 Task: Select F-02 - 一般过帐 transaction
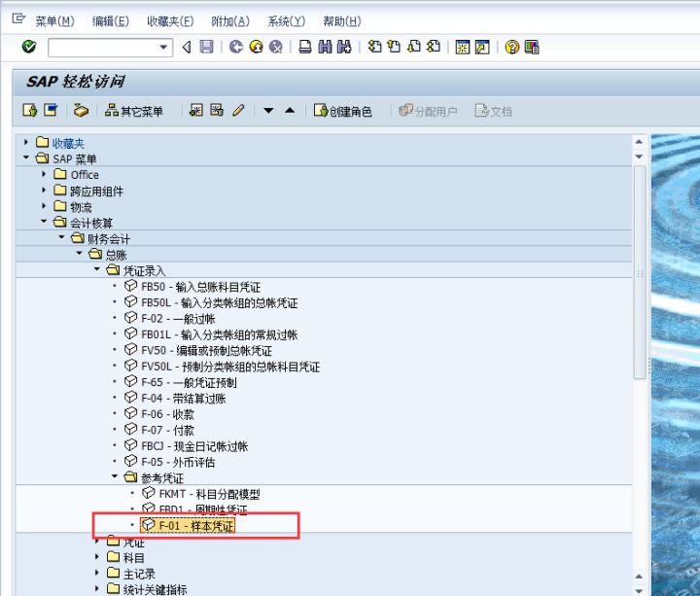point(178,319)
